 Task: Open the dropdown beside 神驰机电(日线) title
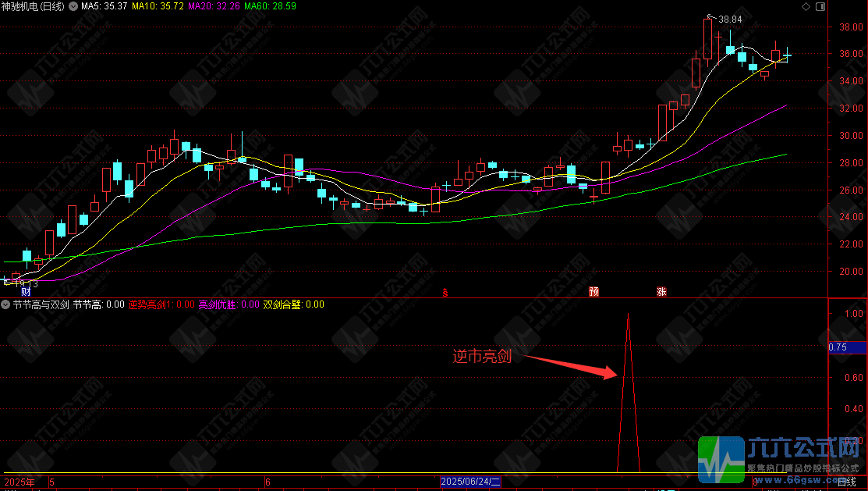point(73,6)
